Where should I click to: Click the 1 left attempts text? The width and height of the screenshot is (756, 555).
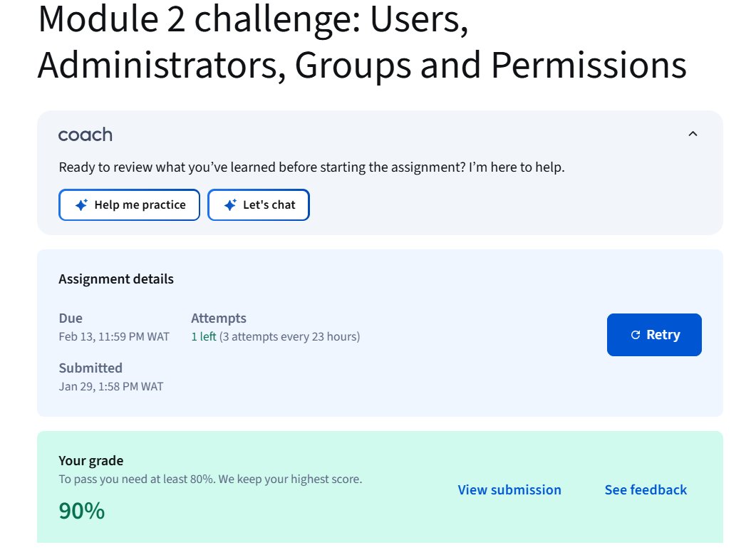204,336
